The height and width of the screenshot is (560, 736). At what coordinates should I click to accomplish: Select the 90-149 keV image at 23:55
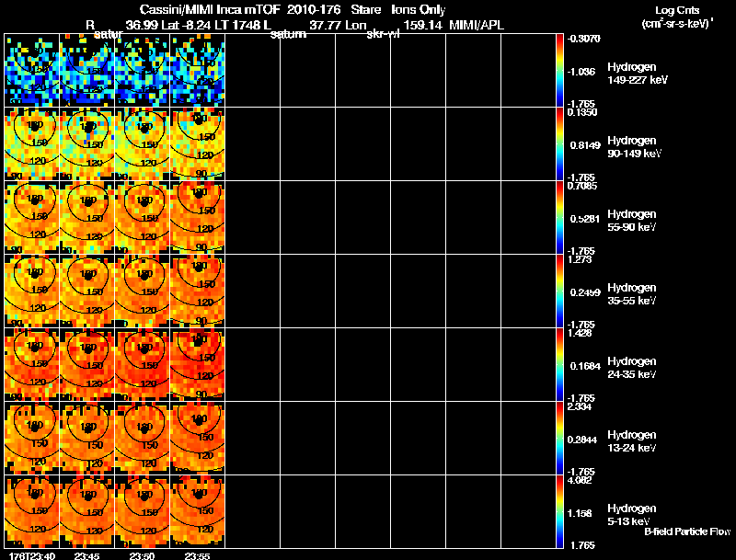tap(198, 144)
